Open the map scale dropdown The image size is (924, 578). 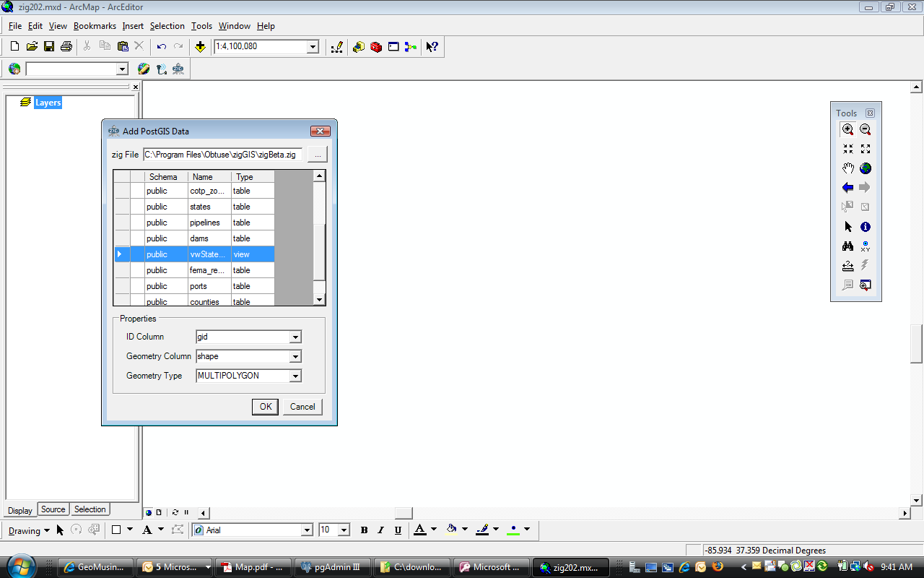[x=313, y=47]
